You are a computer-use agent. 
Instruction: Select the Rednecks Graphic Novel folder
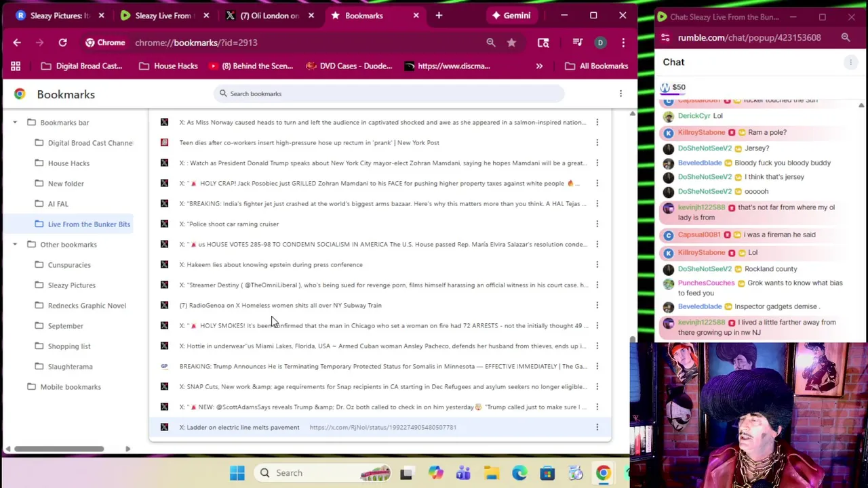tap(87, 306)
